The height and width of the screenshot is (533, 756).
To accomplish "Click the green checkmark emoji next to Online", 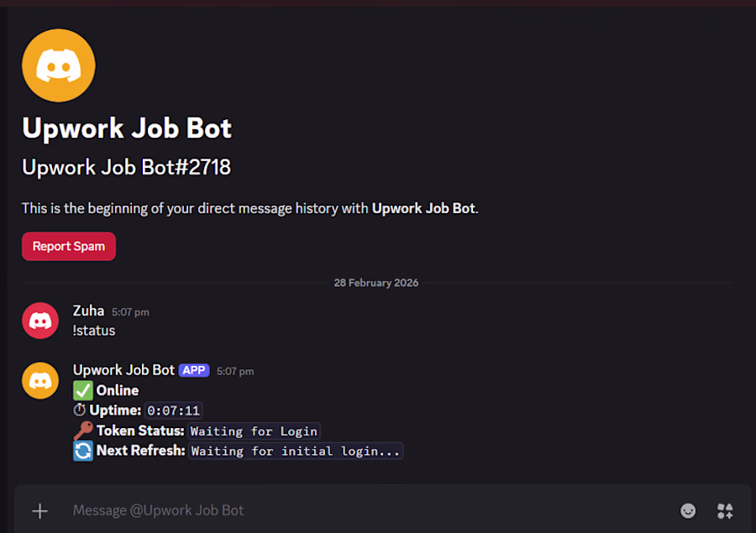I will (83, 390).
